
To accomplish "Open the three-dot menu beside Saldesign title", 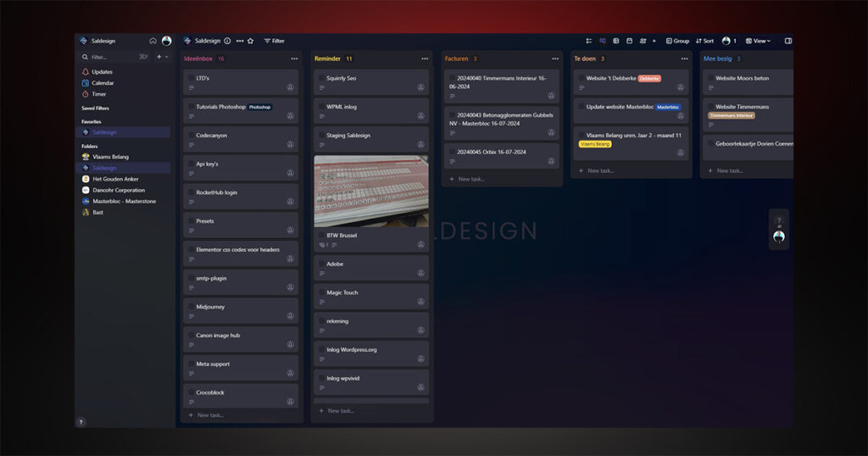I will (x=240, y=41).
